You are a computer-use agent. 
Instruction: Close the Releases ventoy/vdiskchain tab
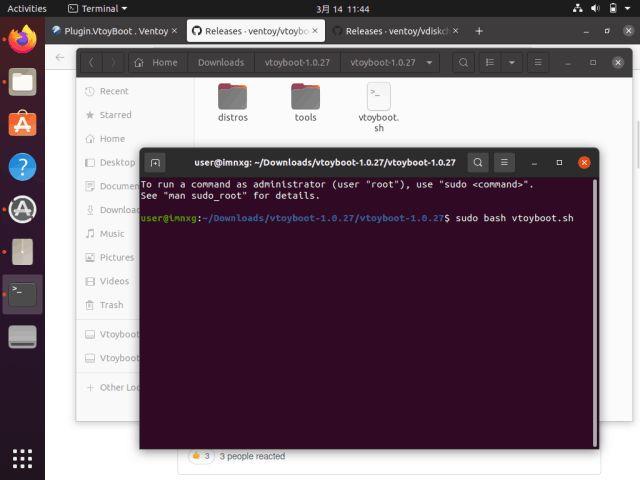pos(456,31)
